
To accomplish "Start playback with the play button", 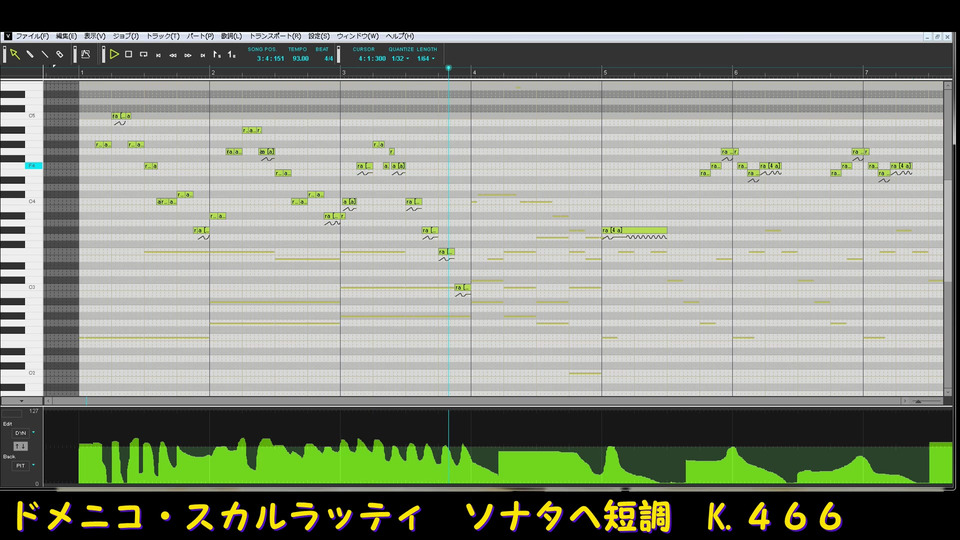I will tap(114, 54).
